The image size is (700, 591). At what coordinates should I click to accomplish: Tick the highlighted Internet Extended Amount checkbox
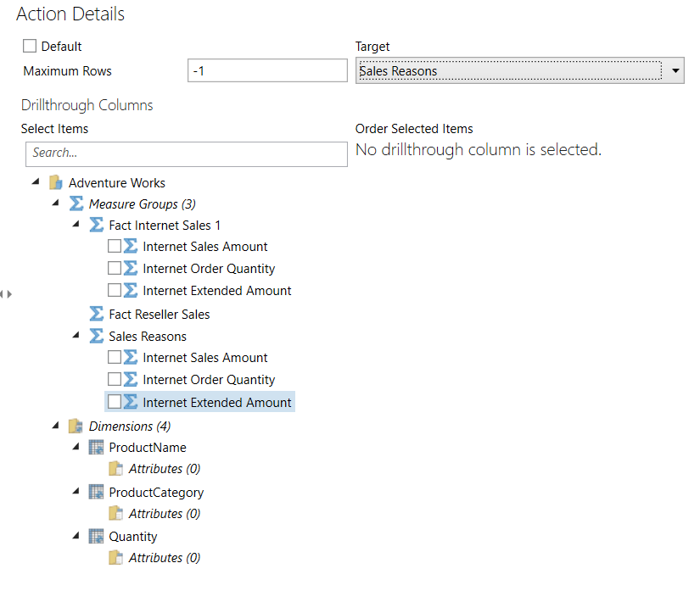point(115,402)
